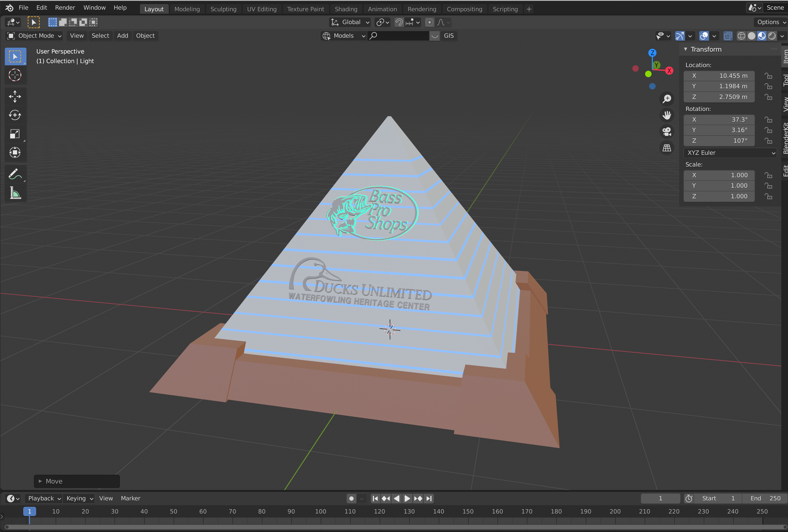Toggle viewport overlays
The image size is (788, 532).
704,36
